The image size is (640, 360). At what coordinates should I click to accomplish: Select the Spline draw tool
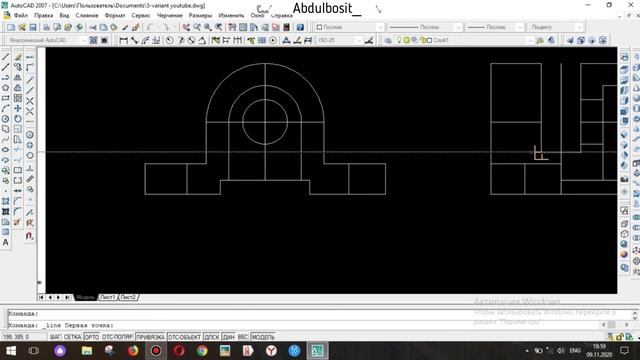pos(6,140)
